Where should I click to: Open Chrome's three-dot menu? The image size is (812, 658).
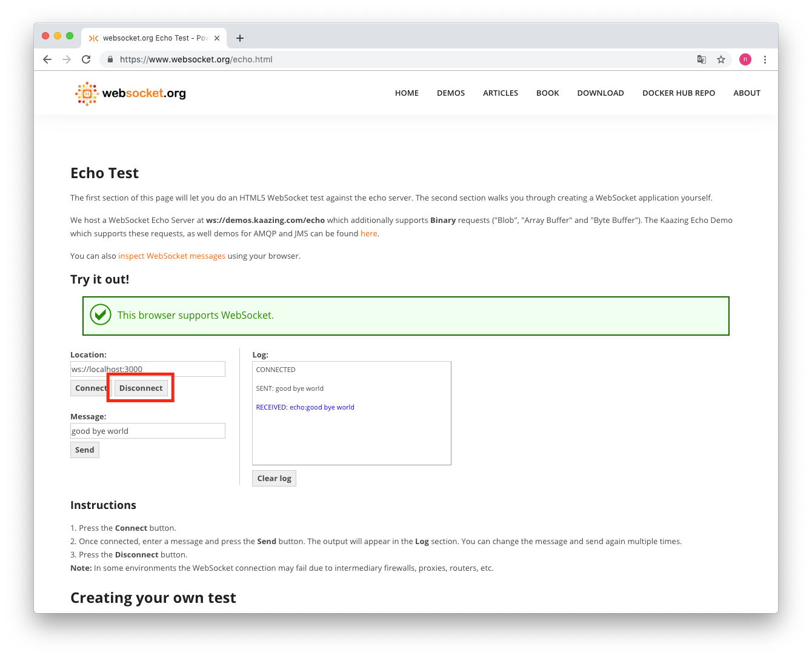point(765,59)
